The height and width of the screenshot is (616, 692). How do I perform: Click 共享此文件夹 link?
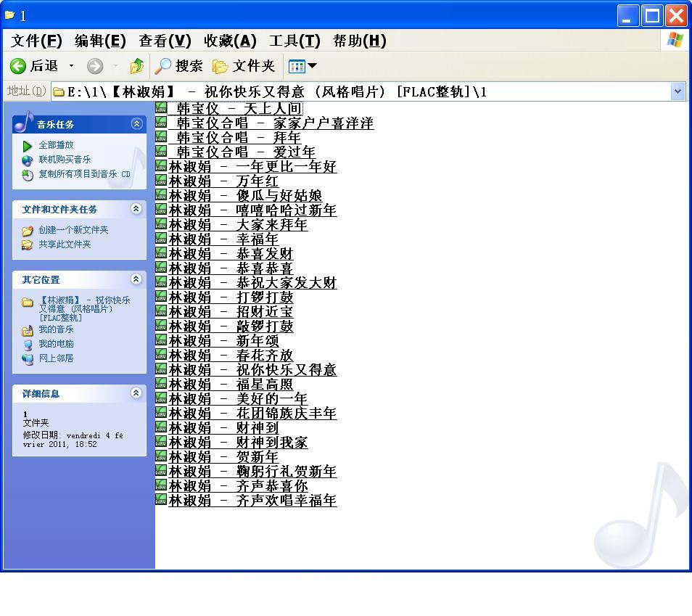coord(65,245)
